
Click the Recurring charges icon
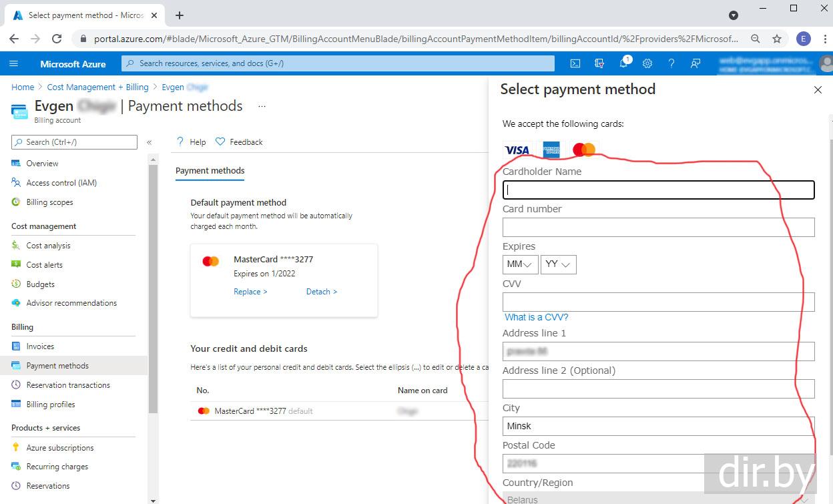[x=16, y=467]
